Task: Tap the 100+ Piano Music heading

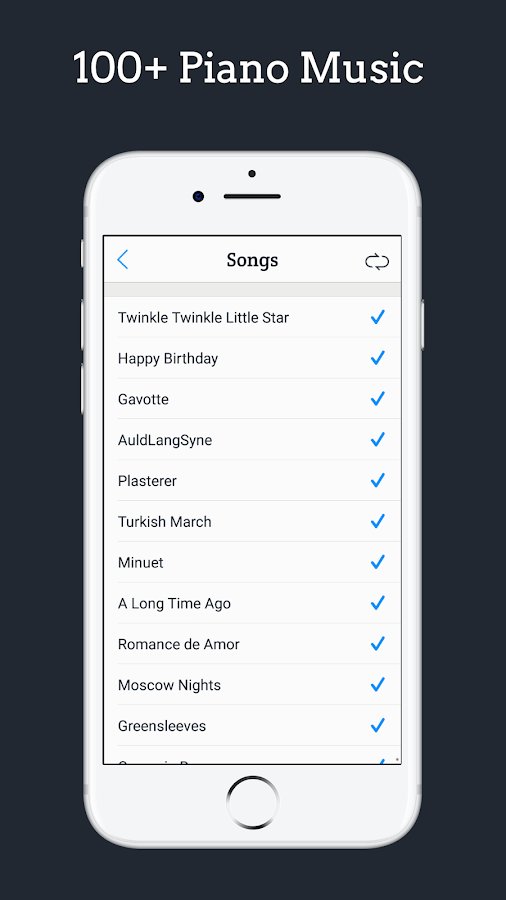Action: tap(248, 67)
